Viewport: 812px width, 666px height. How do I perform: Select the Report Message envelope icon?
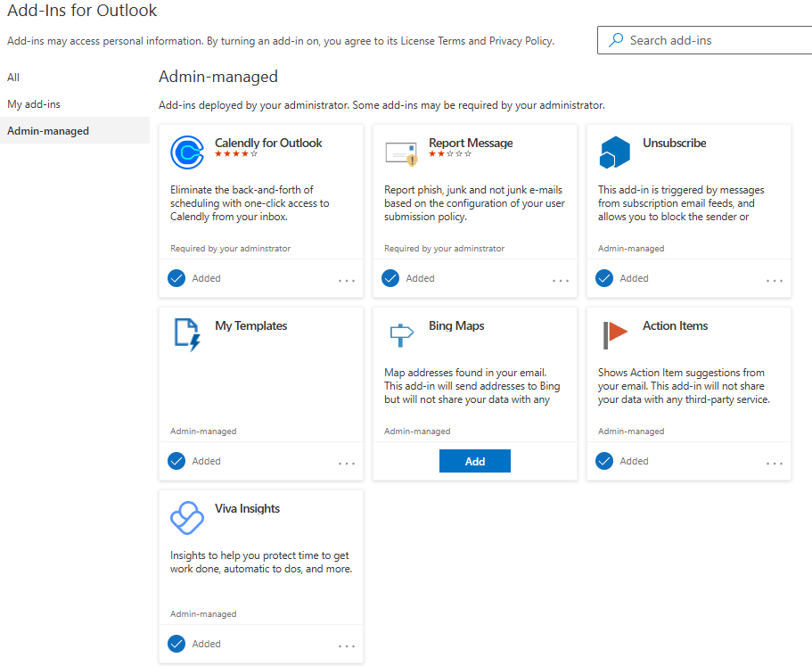(401, 152)
